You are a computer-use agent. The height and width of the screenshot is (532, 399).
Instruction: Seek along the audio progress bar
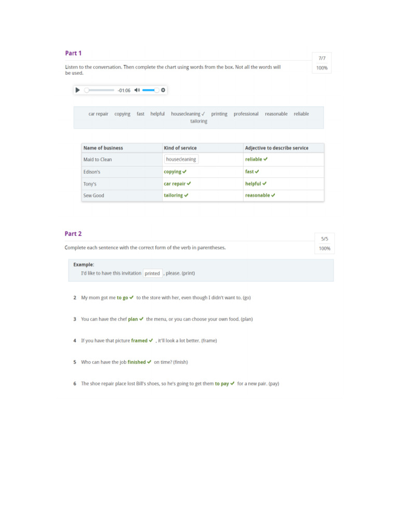100,90
